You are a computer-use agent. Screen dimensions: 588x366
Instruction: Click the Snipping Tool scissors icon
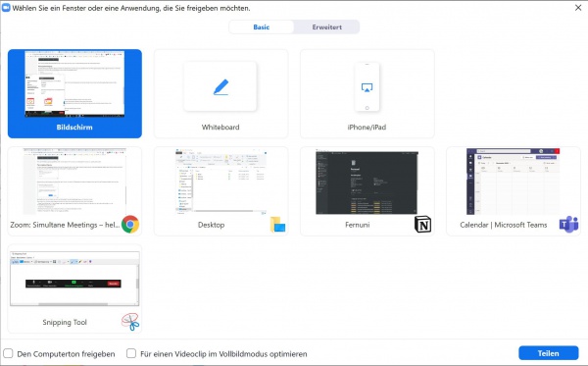tap(130, 322)
